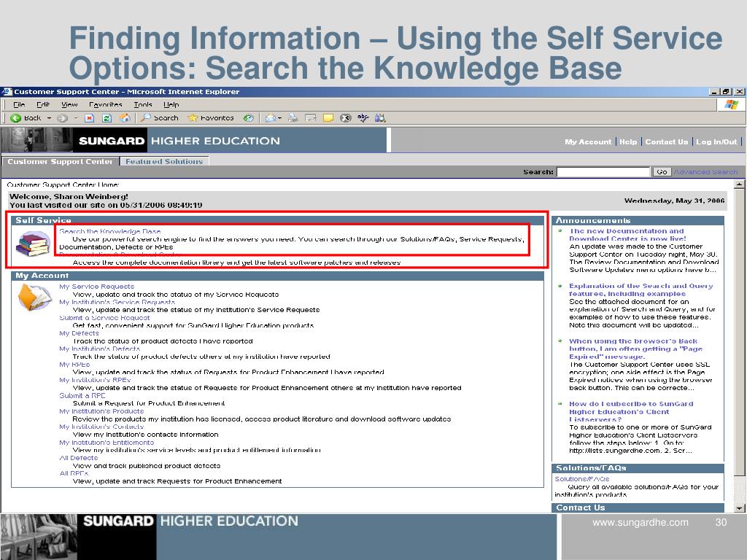The image size is (747, 560).
Task: Open the My Institution's Products link
Action: 101,411
